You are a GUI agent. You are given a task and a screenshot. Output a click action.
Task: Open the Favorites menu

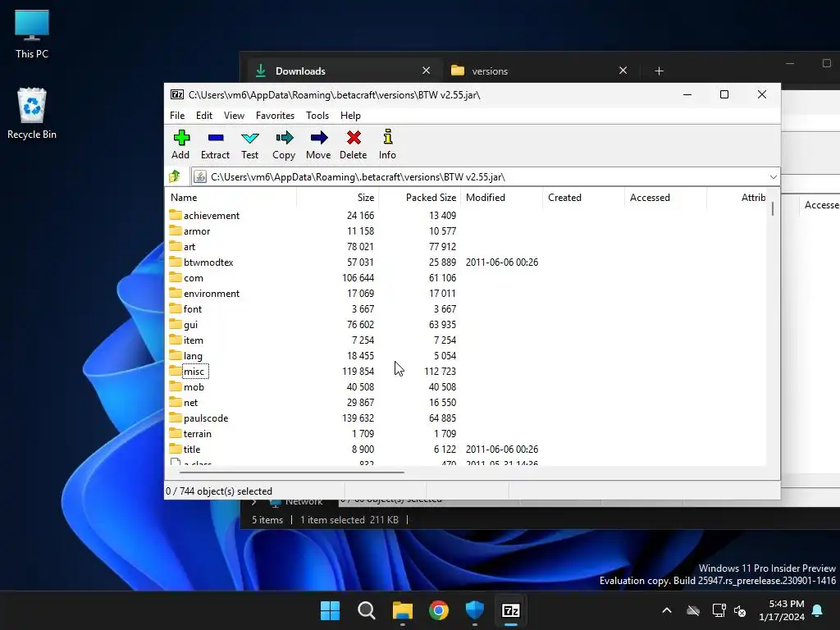click(x=275, y=116)
